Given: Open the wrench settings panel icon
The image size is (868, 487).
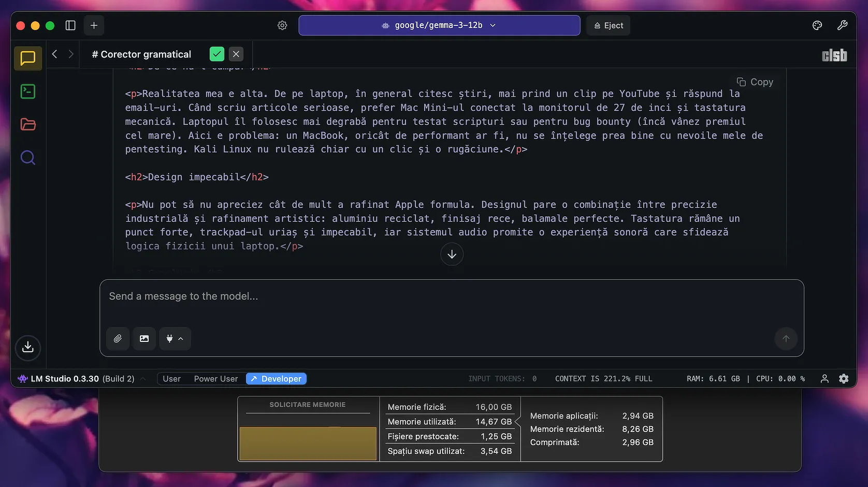Looking at the screenshot, I should [842, 25].
